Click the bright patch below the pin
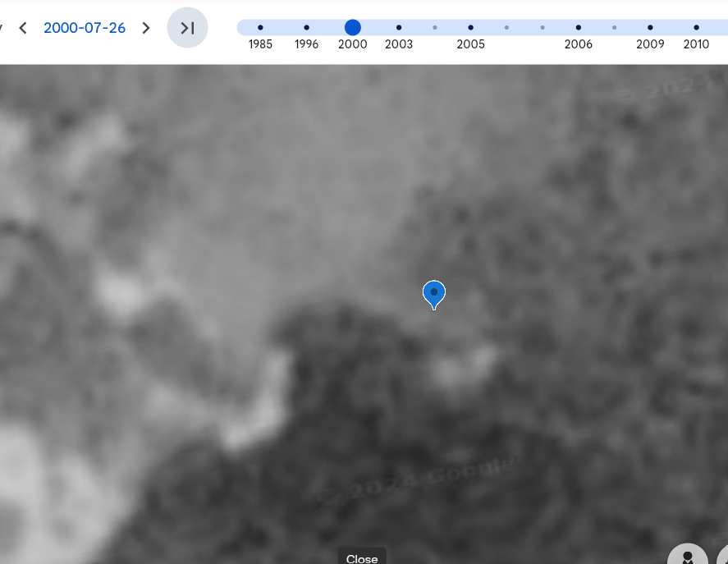 coord(464,367)
